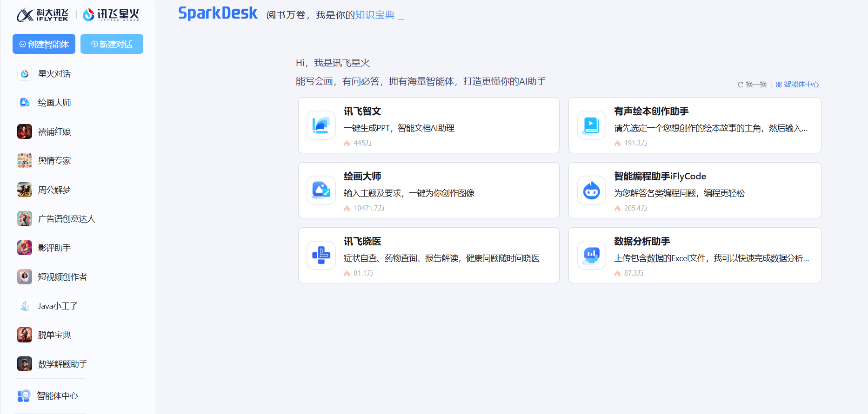Open the 有声绘本创作助手 card title
This screenshot has width=868, height=414.
651,112
